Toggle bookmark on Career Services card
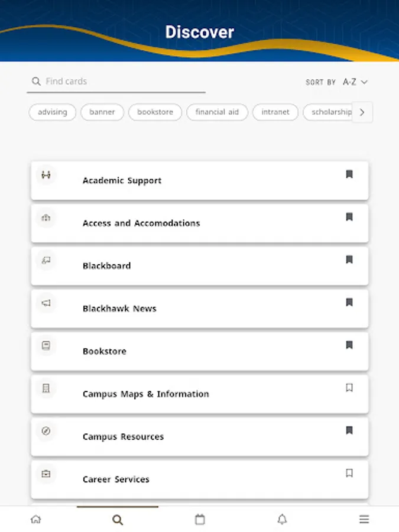 (349, 473)
